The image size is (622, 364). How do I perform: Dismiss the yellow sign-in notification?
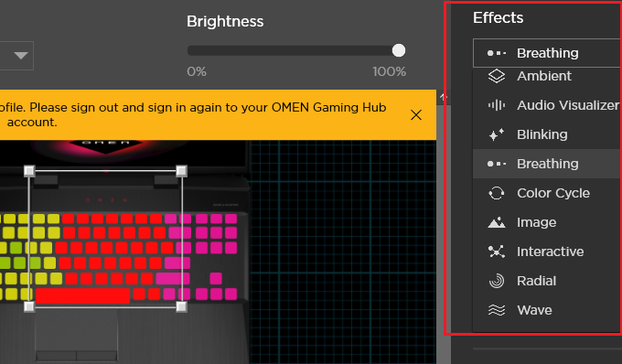[416, 115]
